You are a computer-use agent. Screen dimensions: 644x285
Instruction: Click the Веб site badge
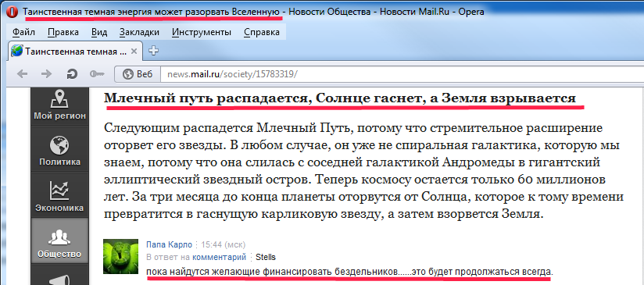click(x=138, y=74)
